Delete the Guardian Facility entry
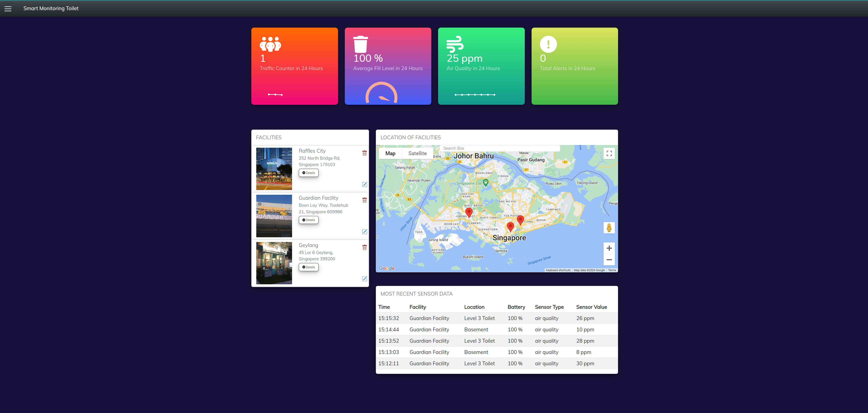The image size is (868, 413). coord(364,200)
